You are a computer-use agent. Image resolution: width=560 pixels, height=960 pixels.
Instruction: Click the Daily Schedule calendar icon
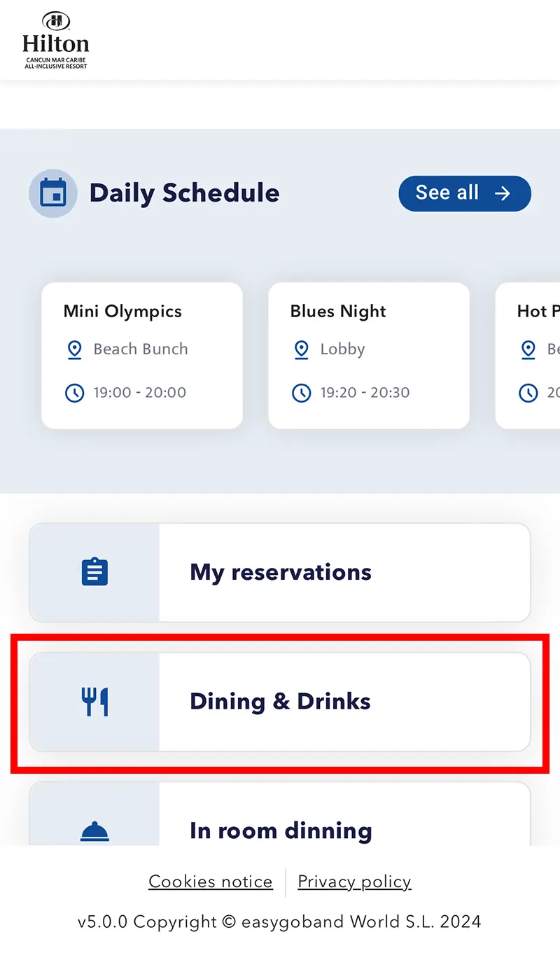[x=53, y=193]
